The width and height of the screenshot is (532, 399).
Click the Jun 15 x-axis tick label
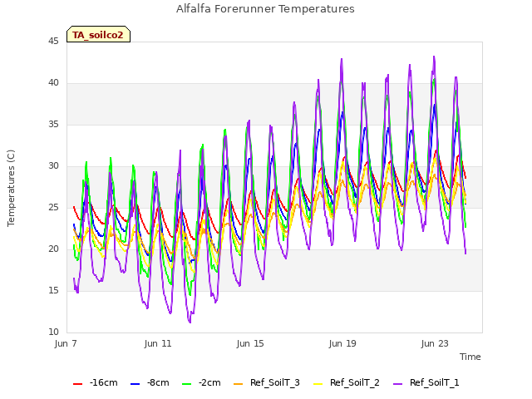[250, 343]
